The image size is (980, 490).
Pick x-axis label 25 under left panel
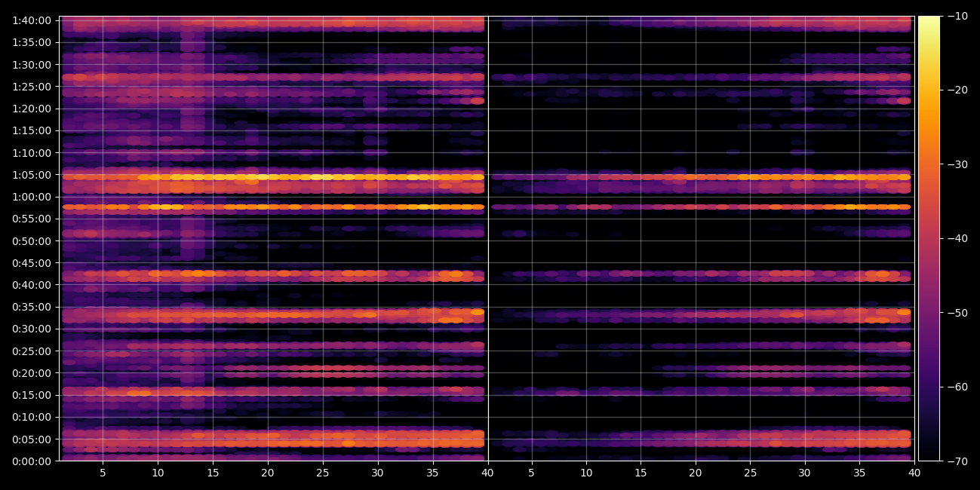323,473
